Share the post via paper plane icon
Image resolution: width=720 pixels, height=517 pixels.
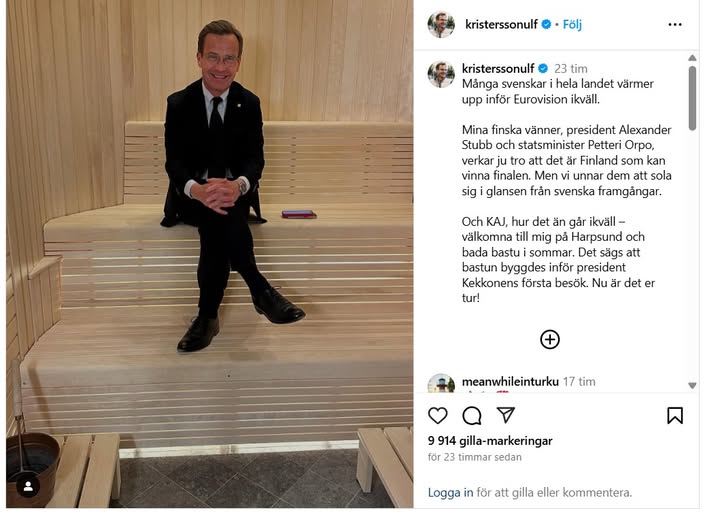tap(506, 415)
